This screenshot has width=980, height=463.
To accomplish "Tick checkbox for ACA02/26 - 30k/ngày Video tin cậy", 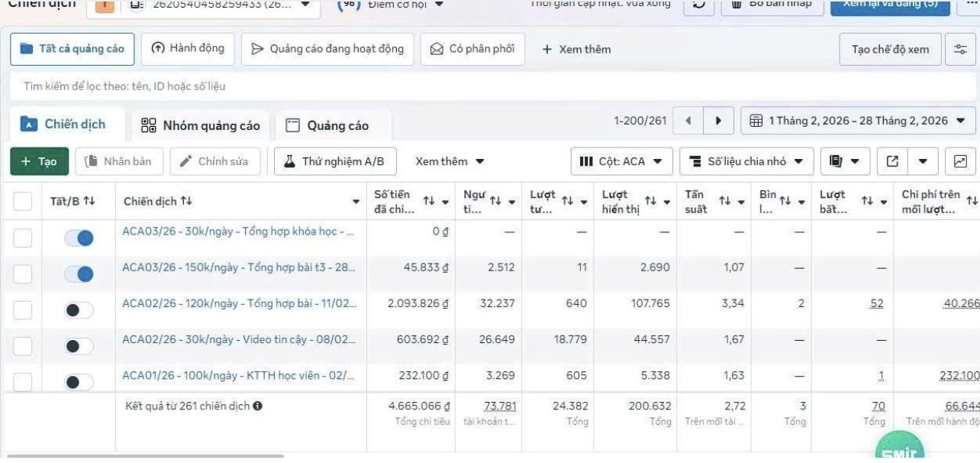I will coord(23,346).
